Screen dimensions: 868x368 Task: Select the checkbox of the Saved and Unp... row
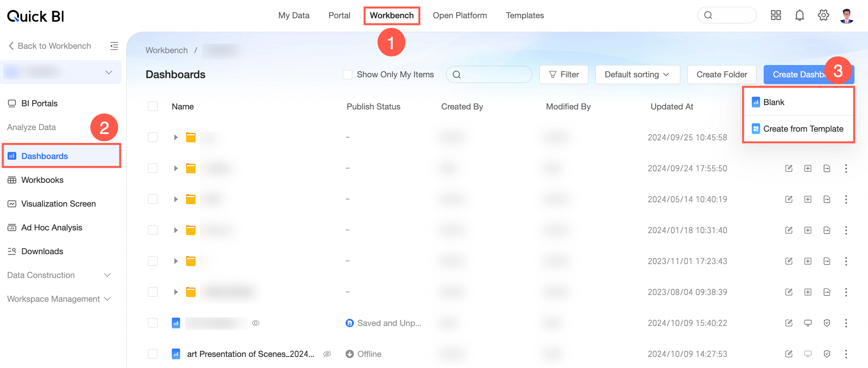(153, 323)
